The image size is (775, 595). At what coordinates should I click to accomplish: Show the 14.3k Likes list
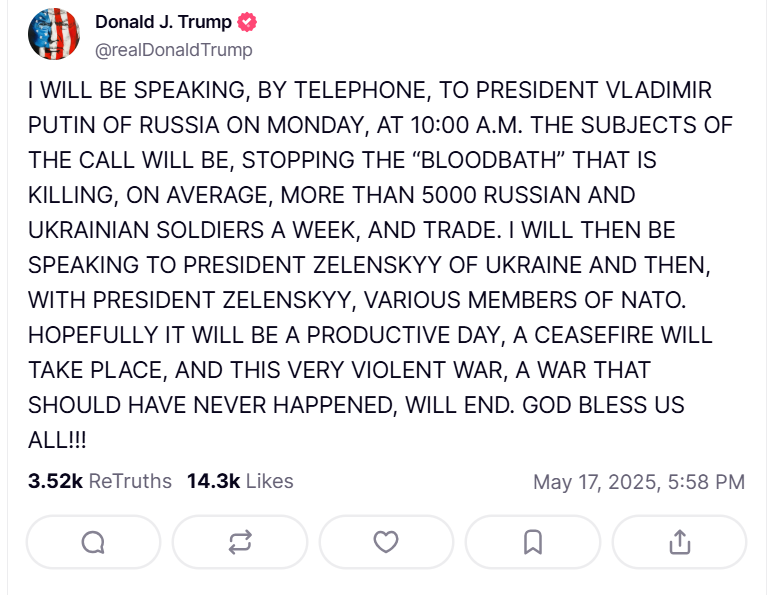tap(240, 481)
